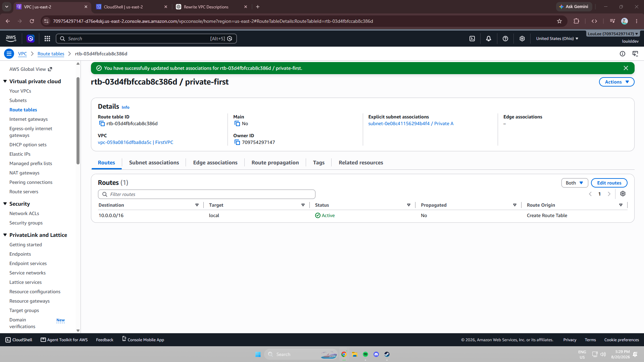This screenshot has width=644, height=362.
Task: Focus the AWS console search bar
Action: [x=146, y=39]
